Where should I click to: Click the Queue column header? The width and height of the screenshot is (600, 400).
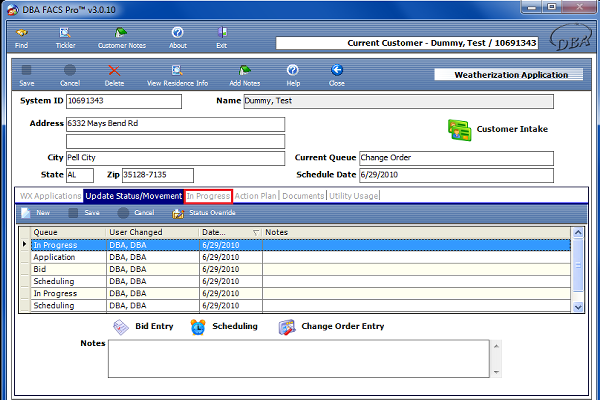(68, 232)
